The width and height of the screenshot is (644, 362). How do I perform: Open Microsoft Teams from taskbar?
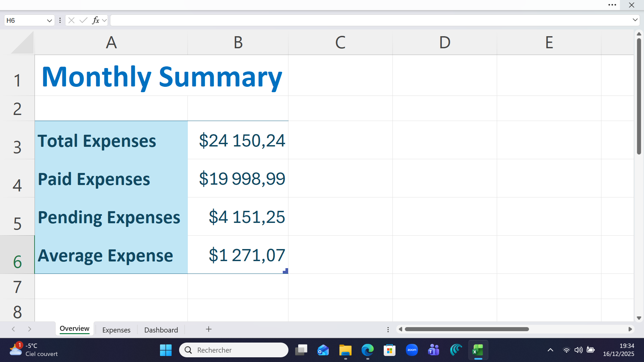pos(434,350)
